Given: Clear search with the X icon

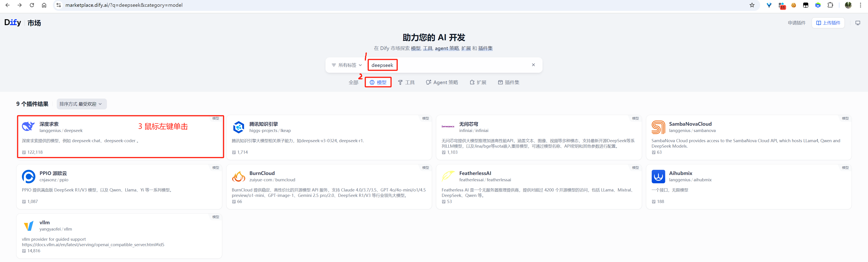Looking at the screenshot, I should click(533, 65).
